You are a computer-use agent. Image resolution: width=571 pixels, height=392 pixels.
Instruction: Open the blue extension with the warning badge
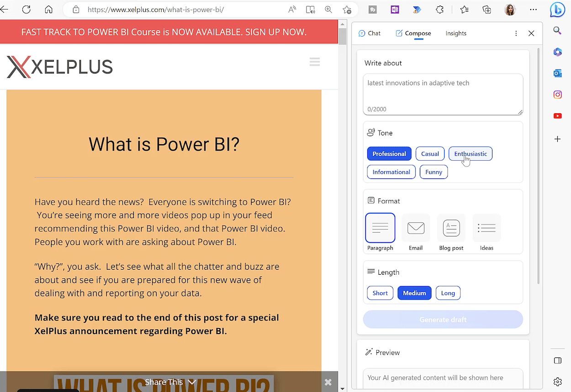[417, 10]
